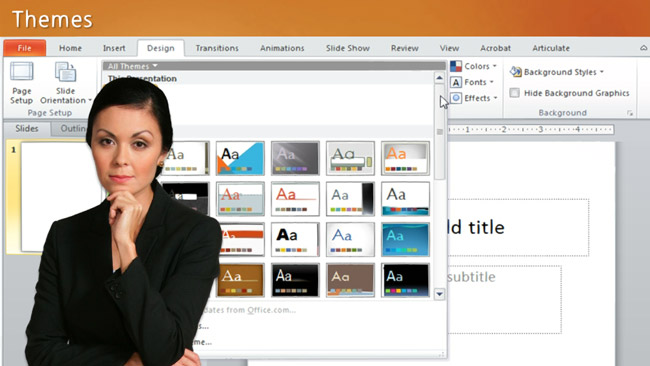650x366 pixels.
Task: Click the slide title placeholder
Action: point(518,228)
